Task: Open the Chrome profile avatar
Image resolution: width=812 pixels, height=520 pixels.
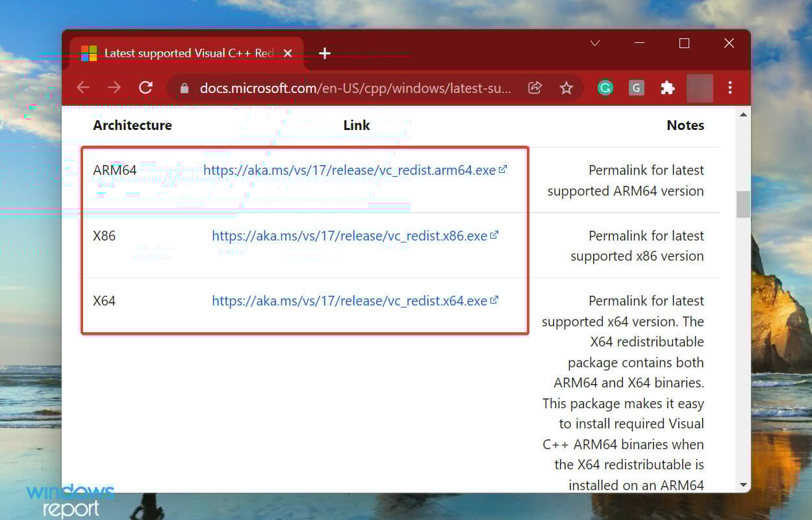Action: pyautogui.click(x=700, y=88)
